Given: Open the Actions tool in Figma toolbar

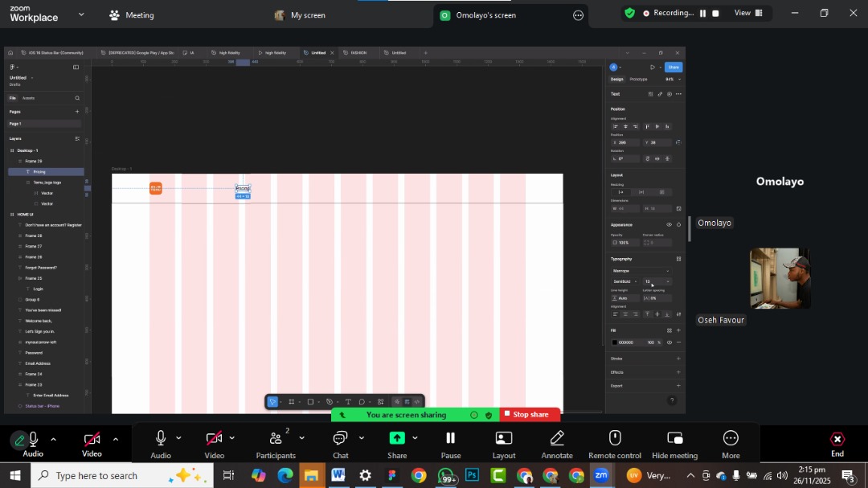Looking at the screenshot, I should (x=381, y=402).
